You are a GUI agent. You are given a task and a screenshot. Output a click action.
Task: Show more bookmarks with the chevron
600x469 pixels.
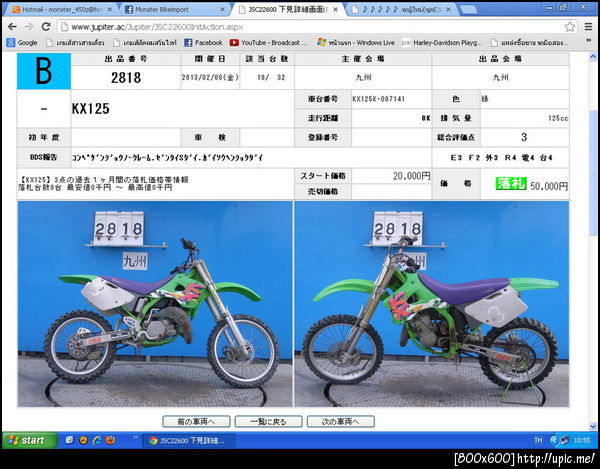point(589,41)
